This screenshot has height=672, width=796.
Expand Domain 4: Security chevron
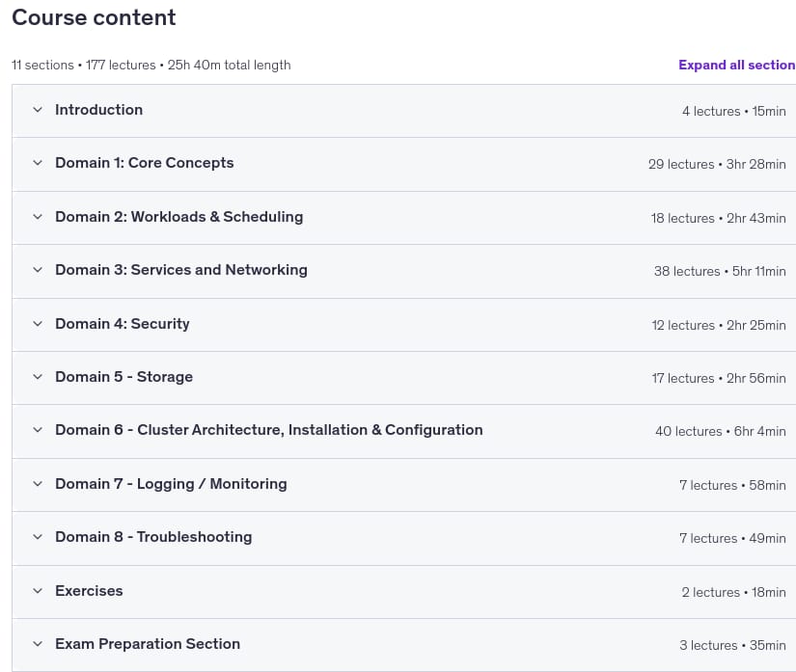38,324
